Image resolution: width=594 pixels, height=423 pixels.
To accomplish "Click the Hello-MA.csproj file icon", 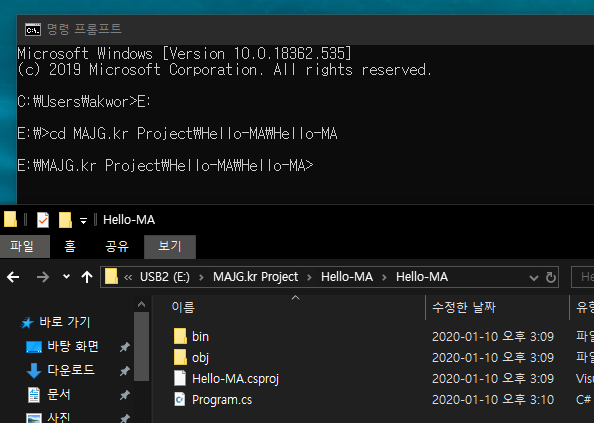I will (x=180, y=378).
